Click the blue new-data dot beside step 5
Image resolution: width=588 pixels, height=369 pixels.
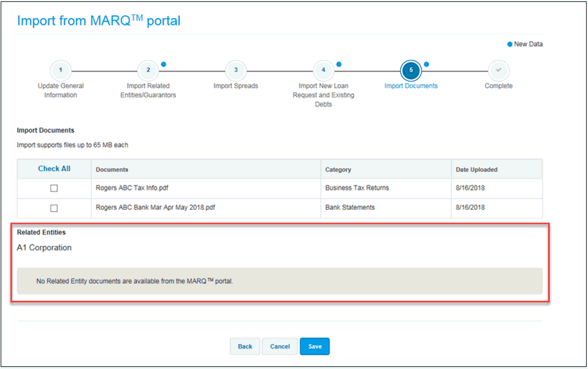click(x=426, y=64)
